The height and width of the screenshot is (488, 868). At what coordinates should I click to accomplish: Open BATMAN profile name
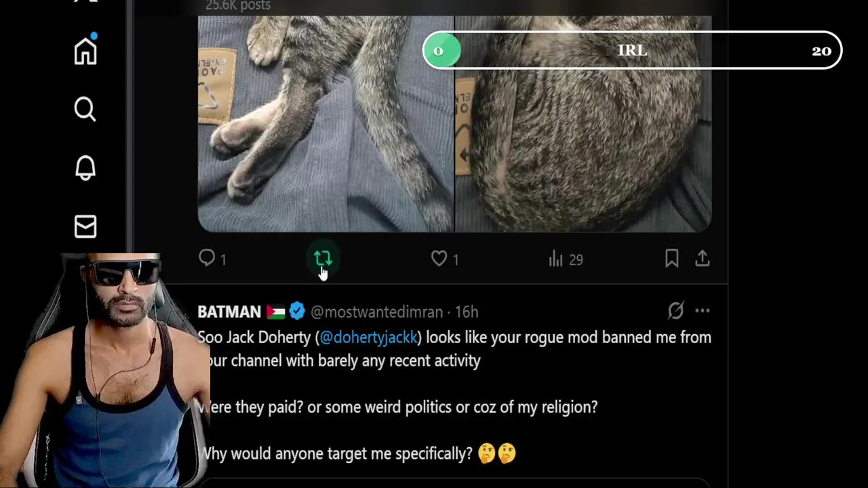pos(229,312)
